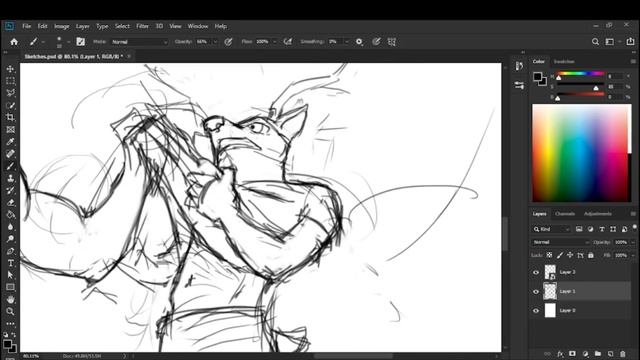Toggle lock all padlock

(591, 255)
